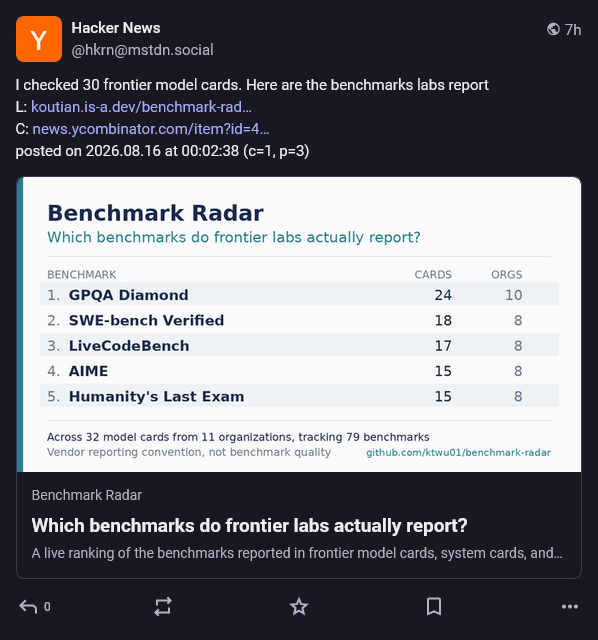Click the 7h timestamp
The image size is (598, 640).
point(573,29)
